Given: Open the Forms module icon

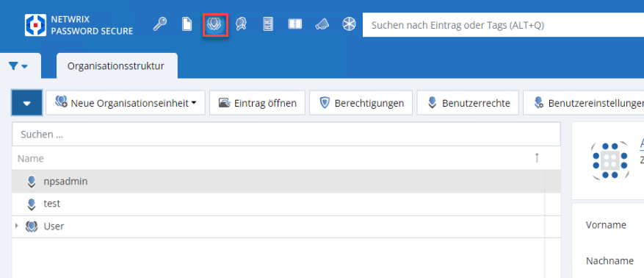Looking at the screenshot, I should (x=268, y=25).
